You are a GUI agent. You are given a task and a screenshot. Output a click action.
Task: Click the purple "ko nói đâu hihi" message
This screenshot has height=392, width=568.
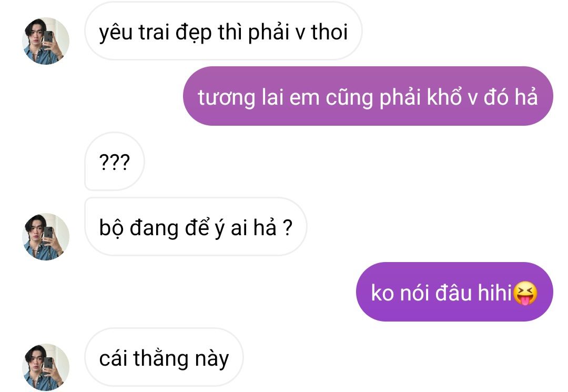pos(454,292)
